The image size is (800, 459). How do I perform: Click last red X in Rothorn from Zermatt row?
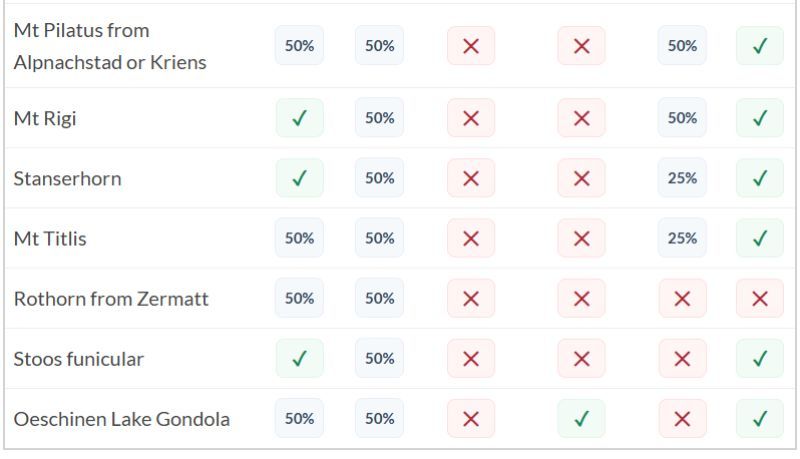coord(759,298)
